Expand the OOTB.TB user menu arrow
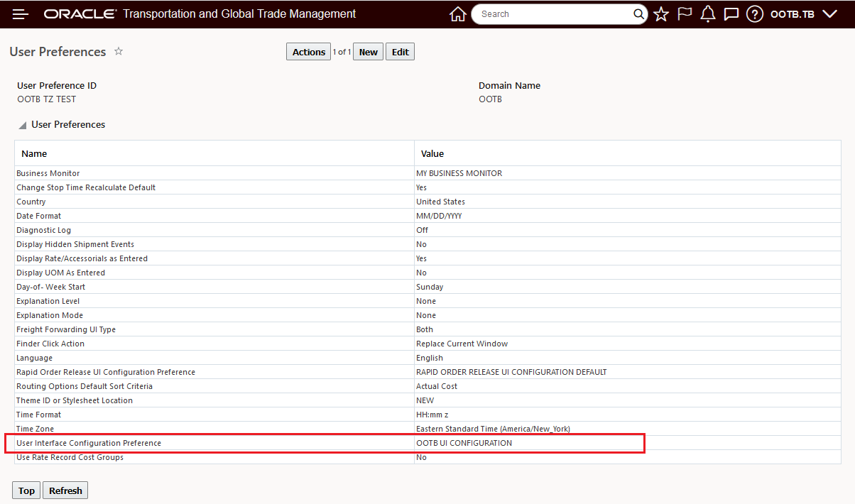 pos(829,14)
